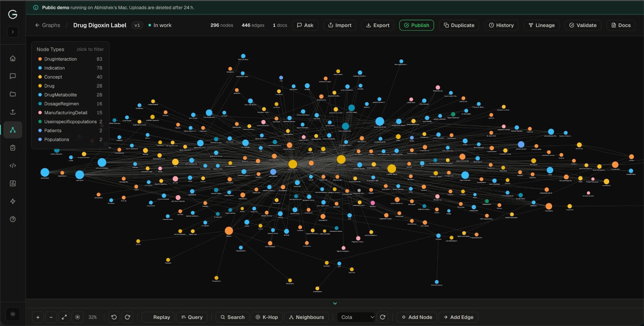Open the help question mark icon

tap(13, 219)
